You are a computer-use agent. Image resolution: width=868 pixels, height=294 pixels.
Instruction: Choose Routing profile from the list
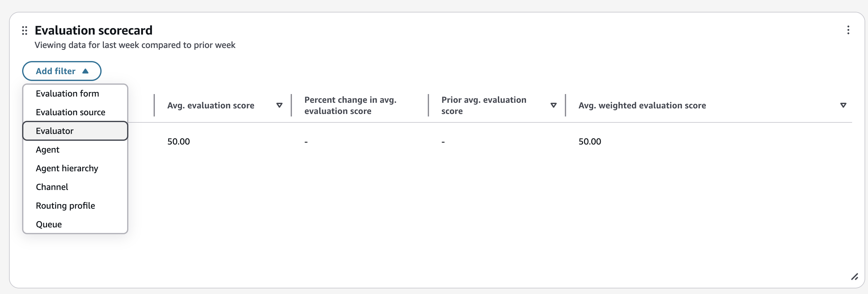(x=65, y=206)
